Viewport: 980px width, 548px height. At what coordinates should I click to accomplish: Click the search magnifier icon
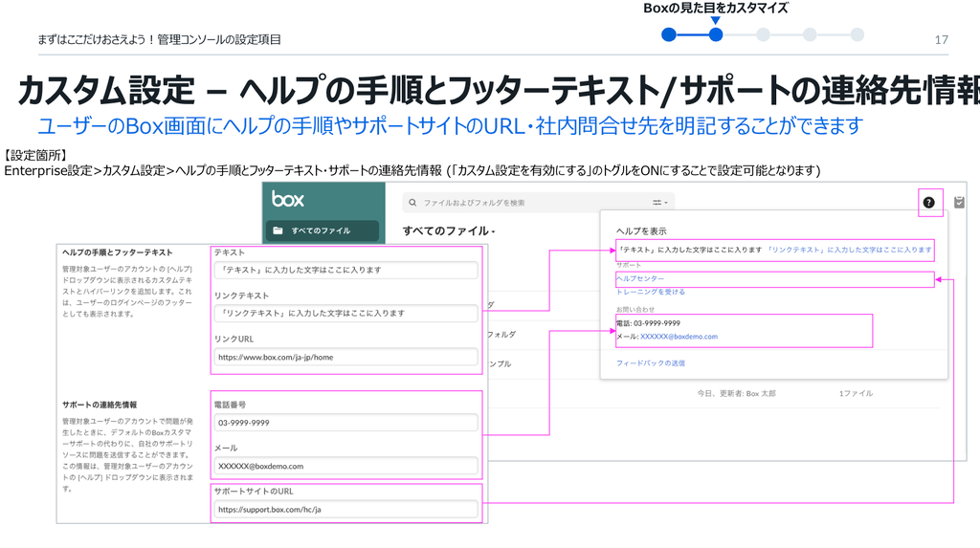click(412, 203)
